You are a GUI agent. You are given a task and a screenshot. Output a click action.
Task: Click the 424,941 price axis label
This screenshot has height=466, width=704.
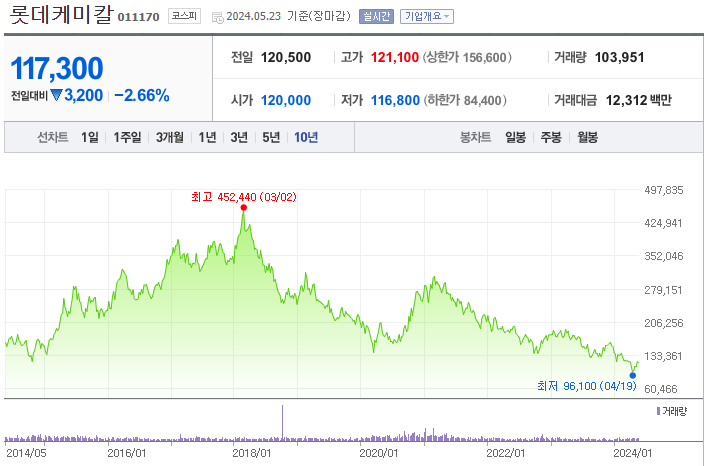click(x=663, y=223)
